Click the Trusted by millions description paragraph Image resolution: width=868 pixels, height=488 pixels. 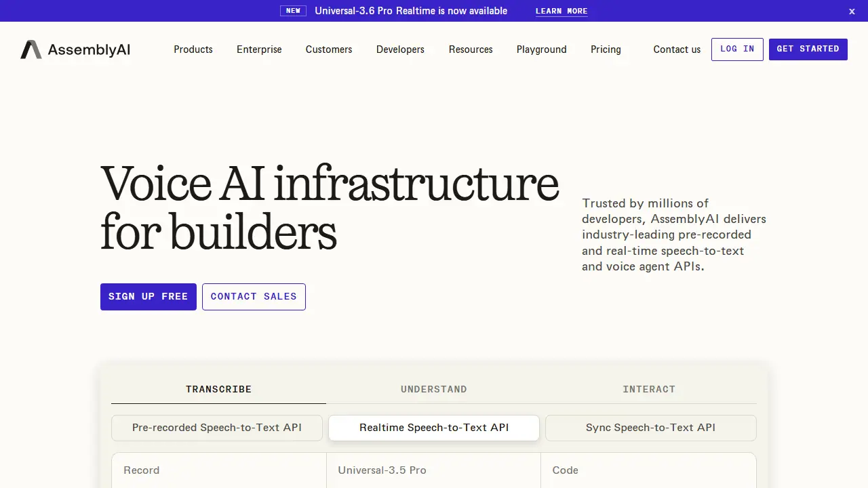pyautogui.click(x=674, y=235)
